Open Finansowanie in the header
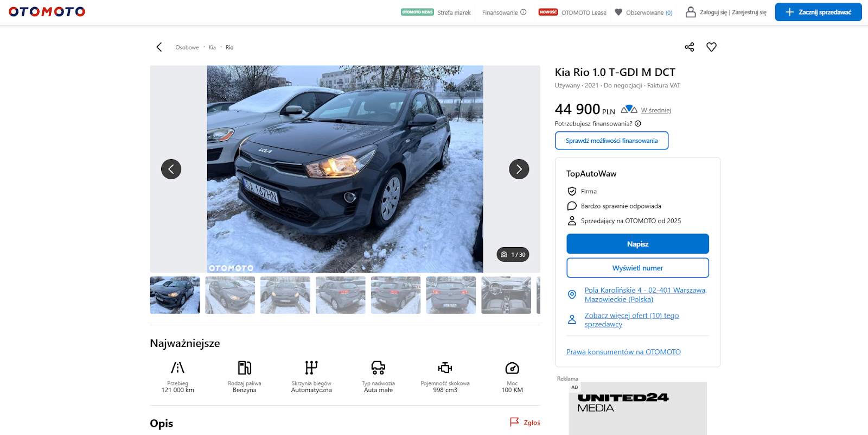This screenshot has height=435, width=868. tap(500, 12)
